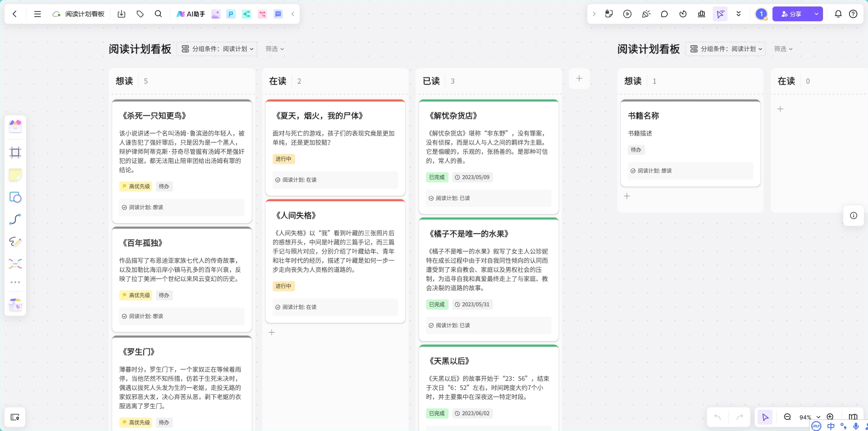Click the purple chat bubble AI icon
868x431 pixels.
(278, 14)
